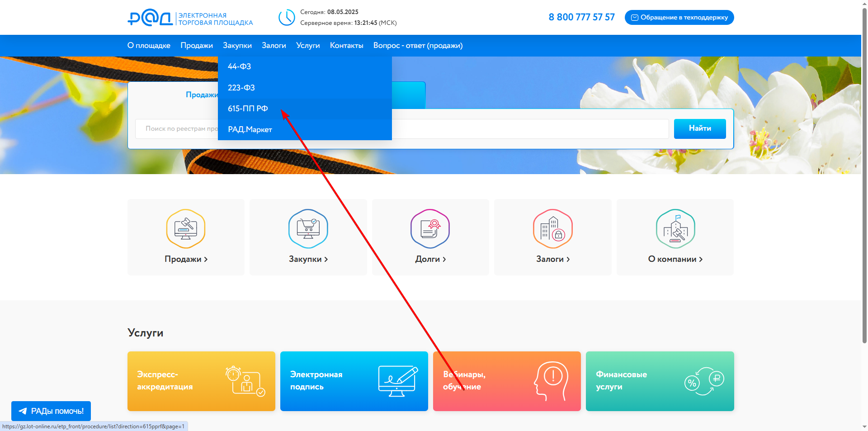Click the Найти search button
868x431 pixels.
tap(700, 128)
